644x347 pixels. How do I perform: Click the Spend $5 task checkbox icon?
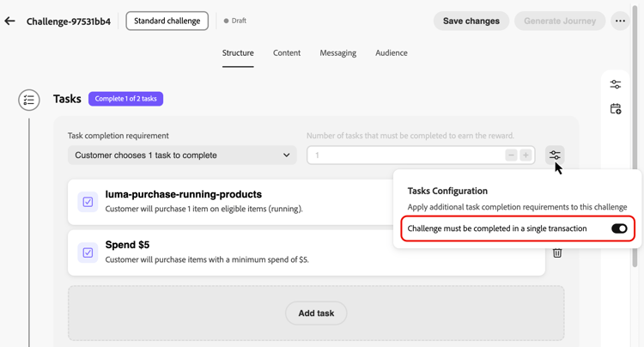pos(88,253)
